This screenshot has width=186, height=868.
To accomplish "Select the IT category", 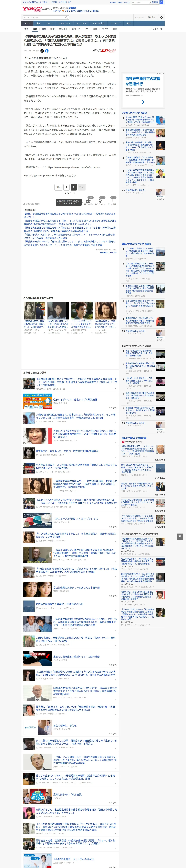I will pos(86,29).
